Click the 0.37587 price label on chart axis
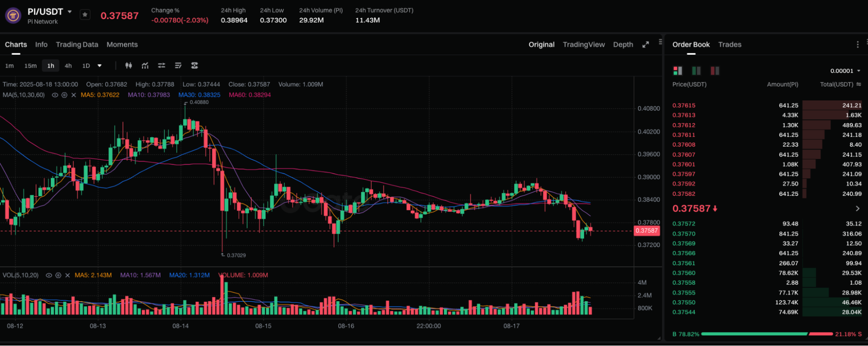The image size is (868, 346). pyautogui.click(x=647, y=231)
